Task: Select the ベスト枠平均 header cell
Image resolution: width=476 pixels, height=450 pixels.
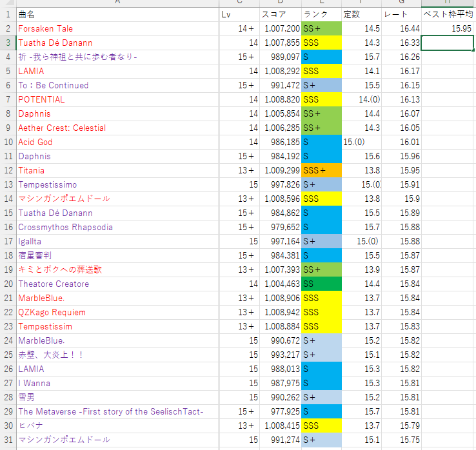Action: pos(448,14)
